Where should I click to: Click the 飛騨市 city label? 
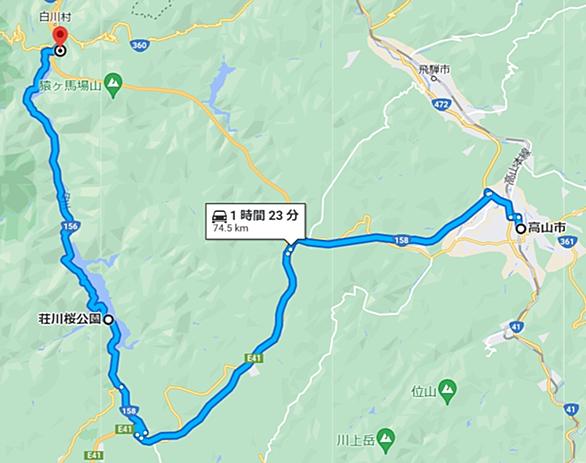(x=434, y=69)
